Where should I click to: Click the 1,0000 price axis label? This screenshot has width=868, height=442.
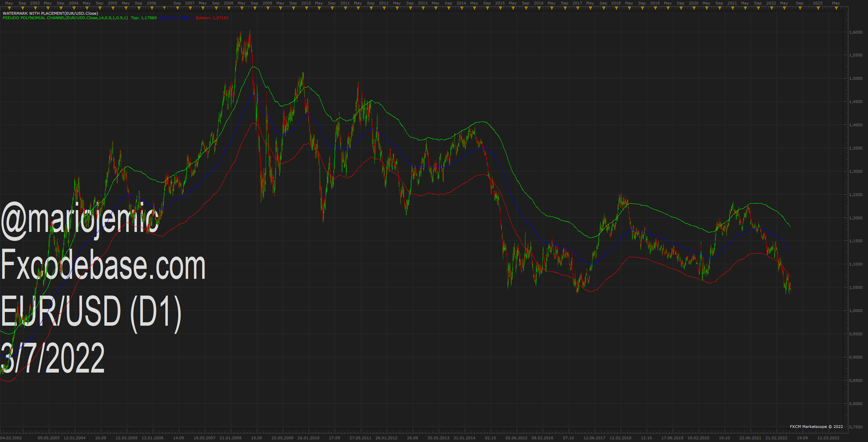click(x=856, y=311)
